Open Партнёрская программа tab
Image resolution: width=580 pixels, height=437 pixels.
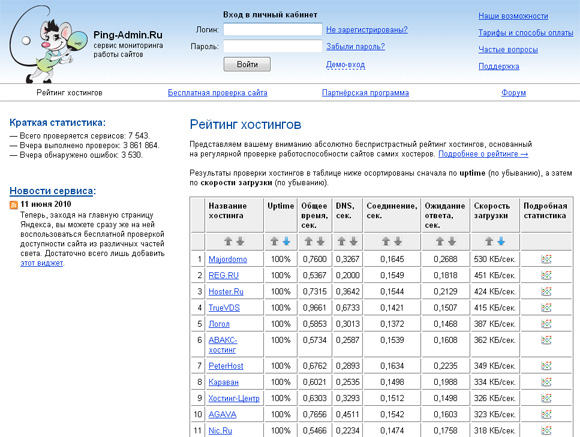[365, 93]
